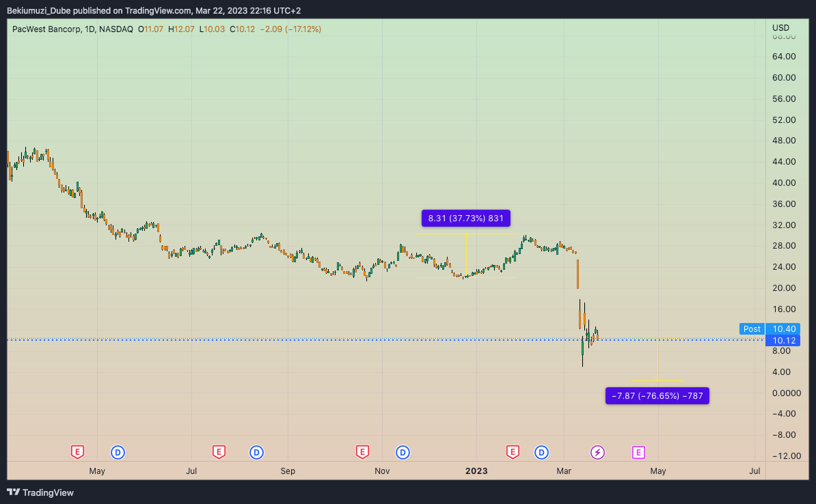The width and height of the screenshot is (816, 504).
Task: Click the 28.00 price axis label
Action: point(784,245)
